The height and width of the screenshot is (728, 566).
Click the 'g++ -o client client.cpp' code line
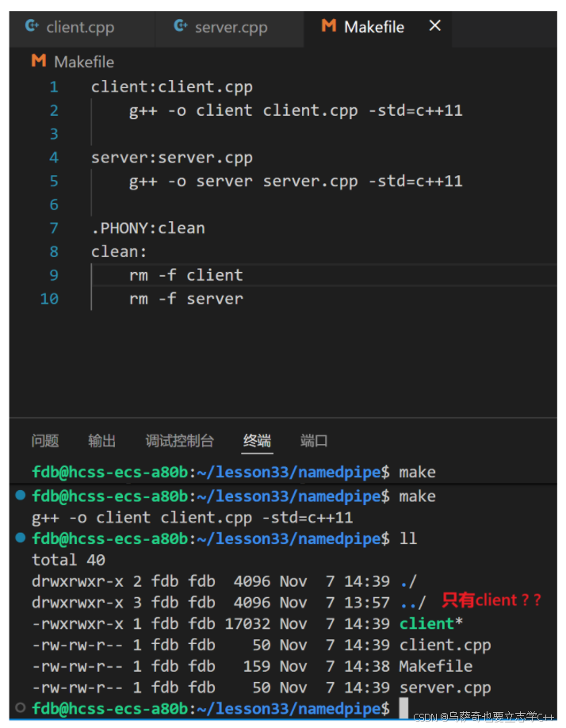(296, 111)
